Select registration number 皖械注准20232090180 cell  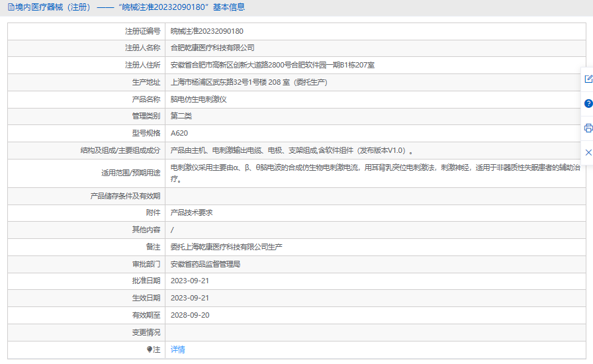coord(207,31)
